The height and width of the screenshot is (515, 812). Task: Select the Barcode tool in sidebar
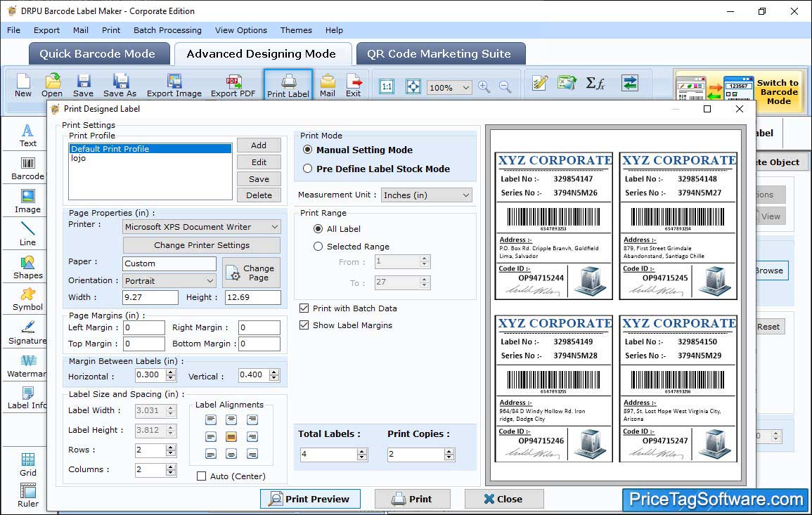(27, 169)
